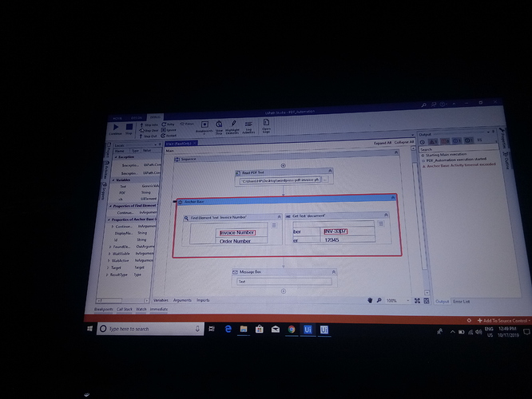Collapse Properties of Find Element group
This screenshot has height=399, width=532.
point(110,206)
